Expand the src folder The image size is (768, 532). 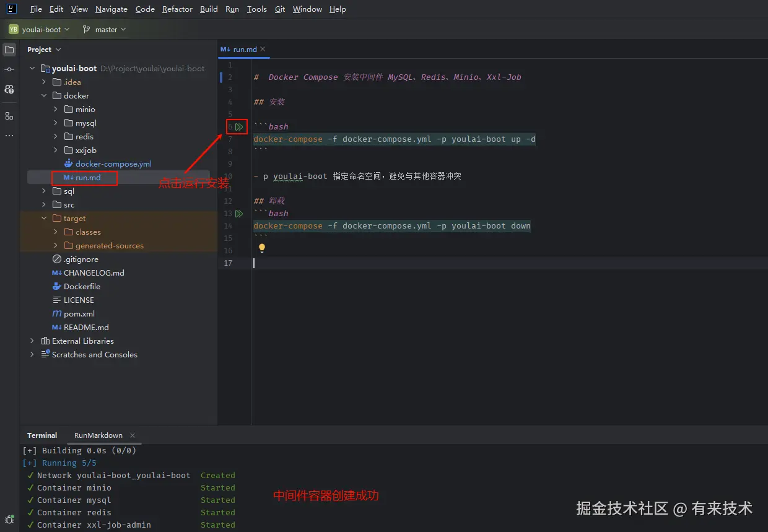44,204
